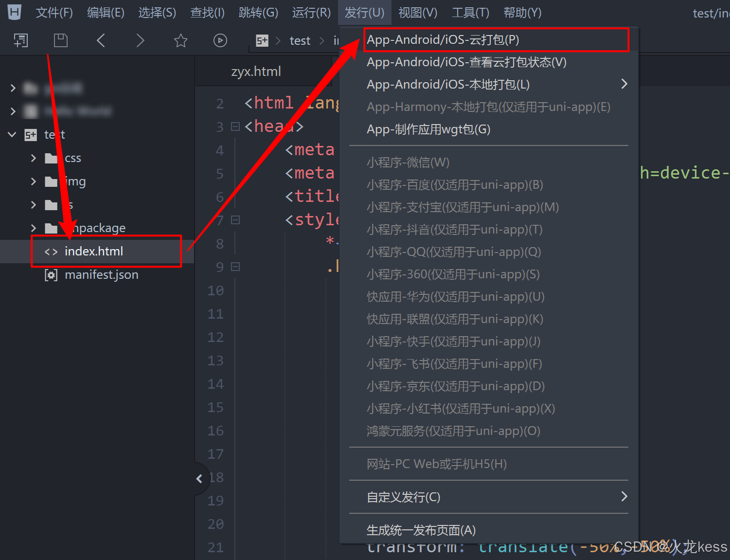Viewport: 730px width, 560px height.
Task: Click the 5+ breadcrumb project icon
Action: pos(262,41)
